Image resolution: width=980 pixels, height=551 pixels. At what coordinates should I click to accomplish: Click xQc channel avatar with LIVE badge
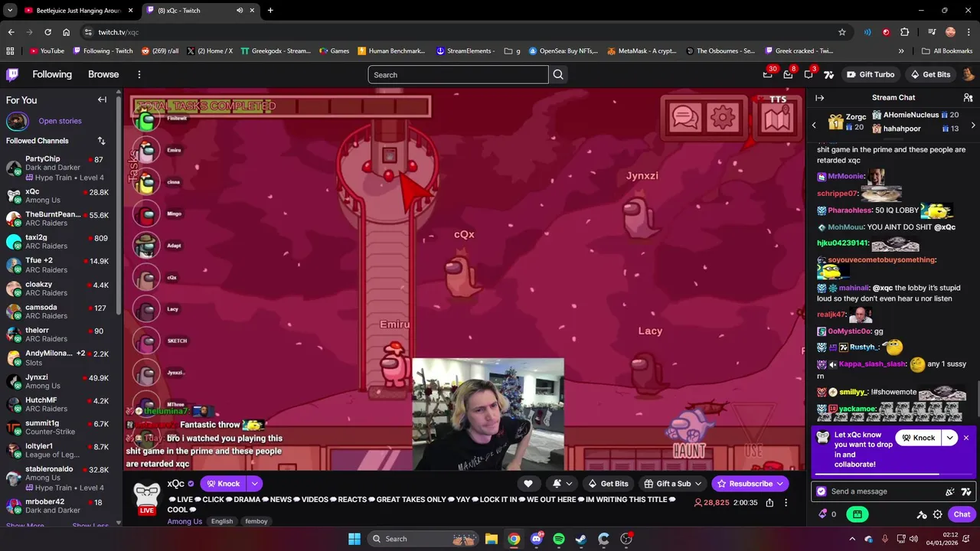[146, 498]
